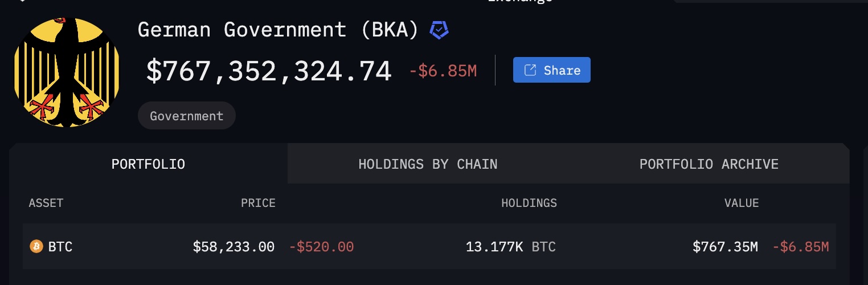Viewport: 868px width, 285px height.
Task: Click the Bitcoin coin icon
Action: (x=36, y=247)
